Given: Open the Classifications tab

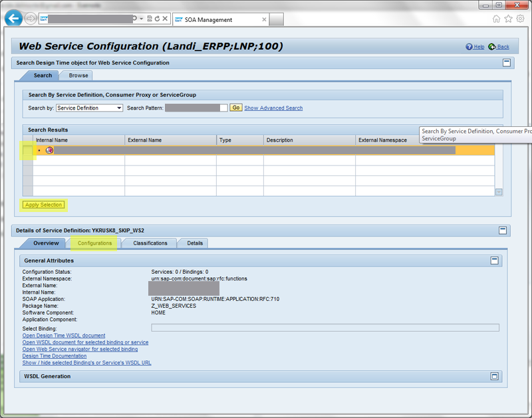Looking at the screenshot, I should (x=150, y=243).
